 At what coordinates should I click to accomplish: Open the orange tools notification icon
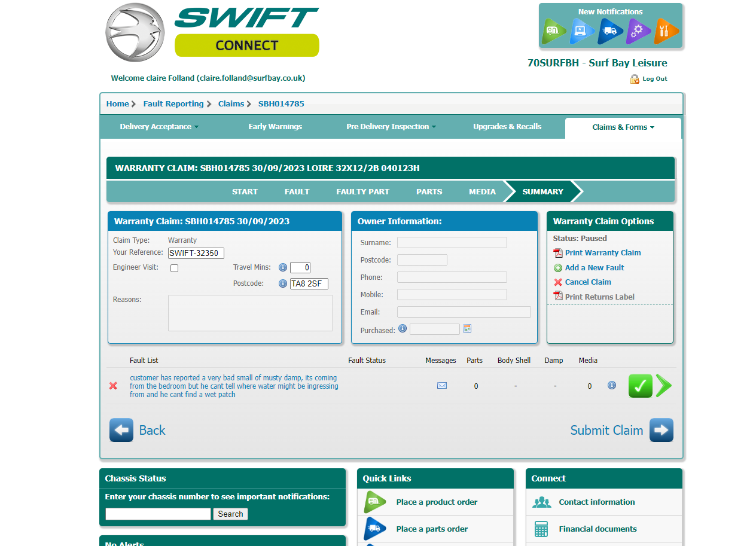click(666, 31)
